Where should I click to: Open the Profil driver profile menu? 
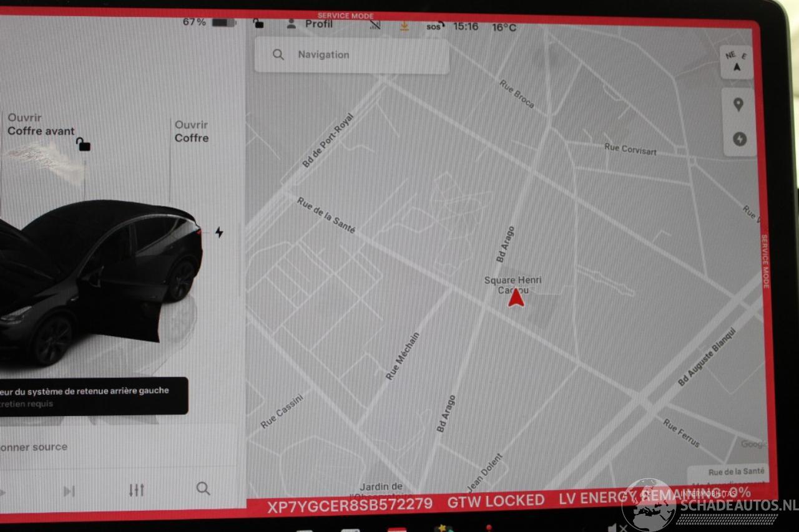(310, 24)
